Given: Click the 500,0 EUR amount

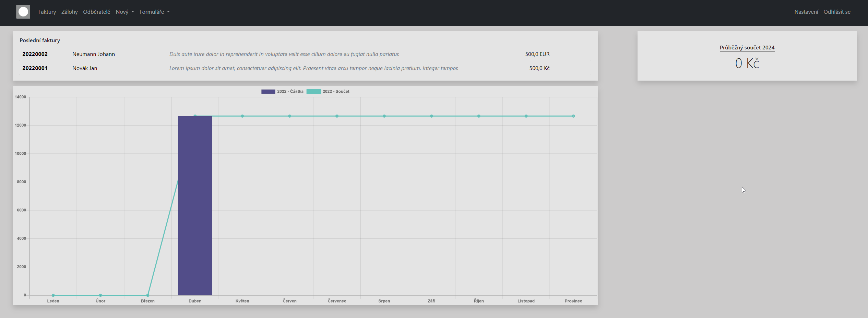Looking at the screenshot, I should 537,54.
